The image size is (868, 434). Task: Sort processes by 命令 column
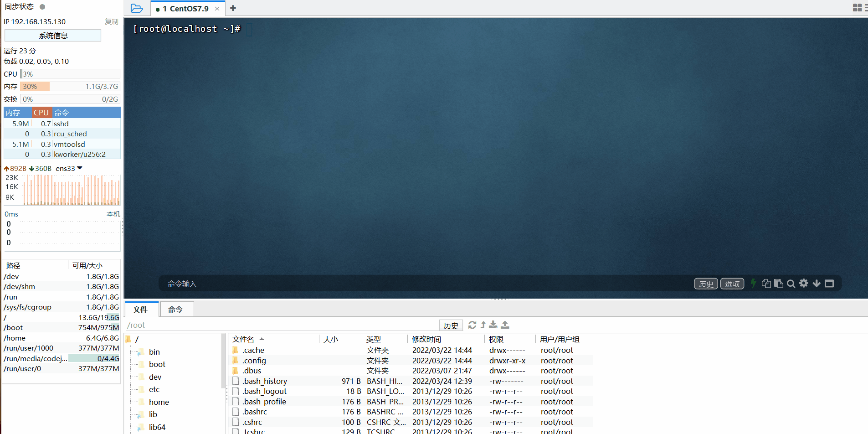[x=87, y=113]
